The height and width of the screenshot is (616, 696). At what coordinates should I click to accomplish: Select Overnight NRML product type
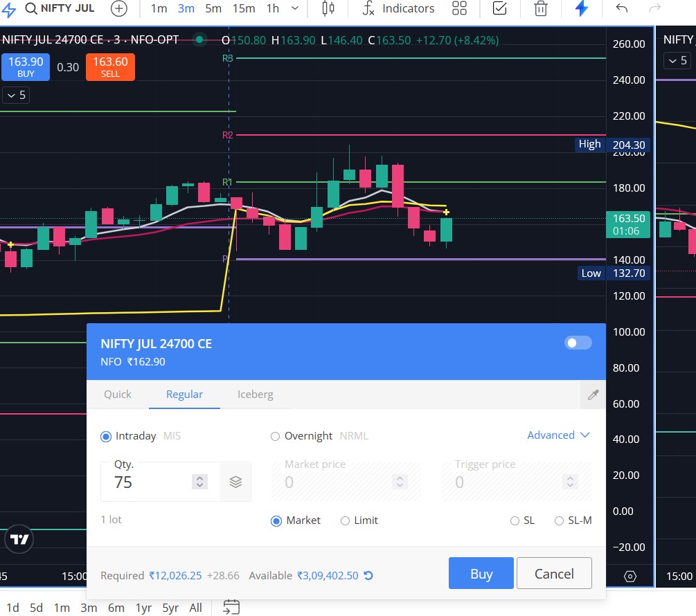pyautogui.click(x=275, y=436)
